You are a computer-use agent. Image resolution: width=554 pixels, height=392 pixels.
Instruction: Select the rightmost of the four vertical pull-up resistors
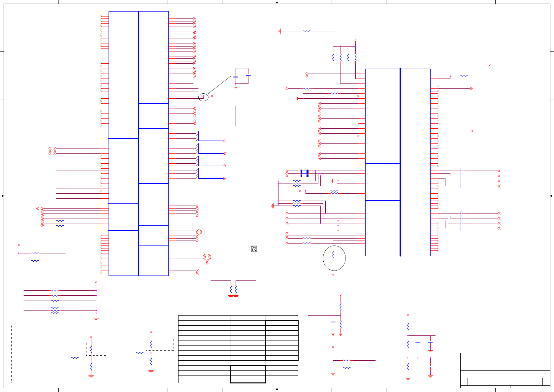click(355, 57)
